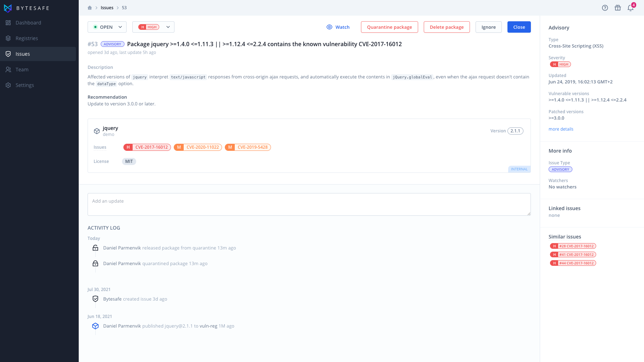Toggle Watch on this issue
This screenshot has width=644, height=362.
[x=338, y=27]
